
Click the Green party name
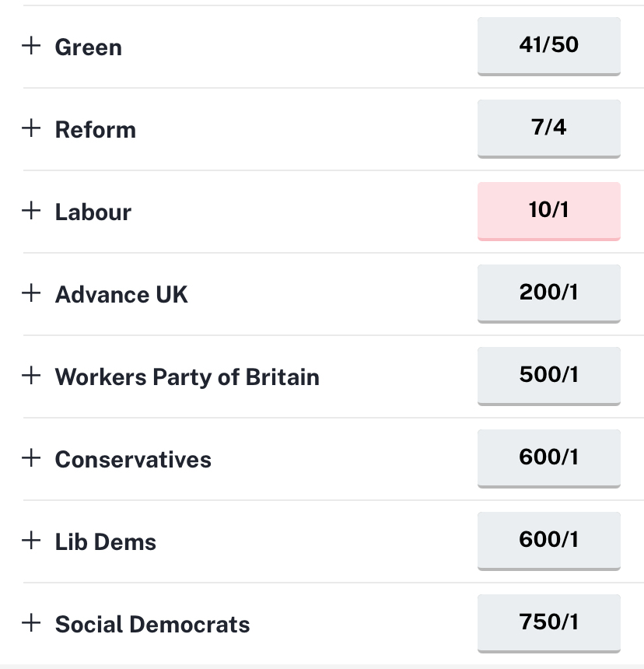88,47
